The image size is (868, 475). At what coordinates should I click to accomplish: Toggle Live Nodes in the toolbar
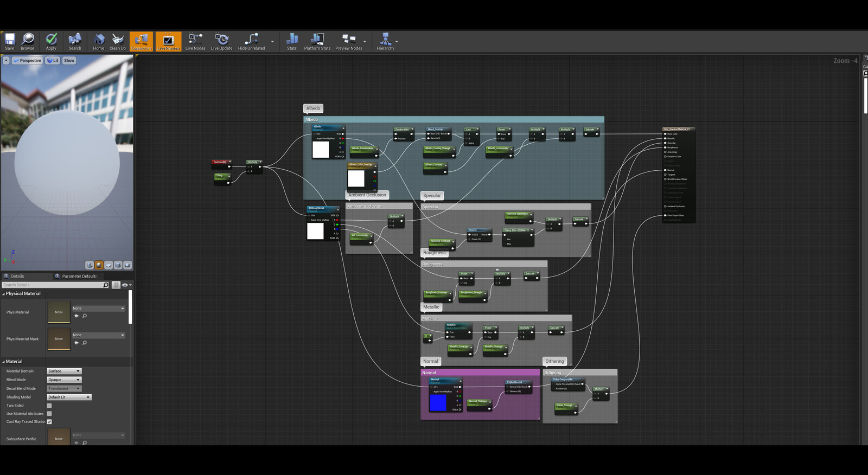[x=195, y=41]
